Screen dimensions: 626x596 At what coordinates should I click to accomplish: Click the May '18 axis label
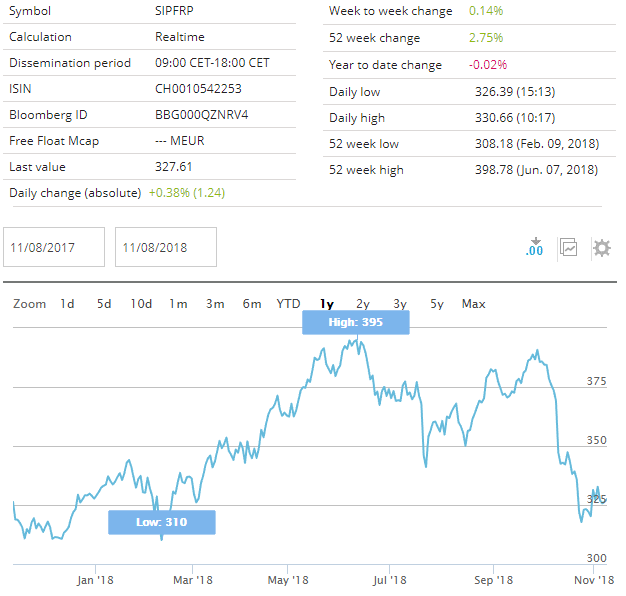click(x=288, y=580)
